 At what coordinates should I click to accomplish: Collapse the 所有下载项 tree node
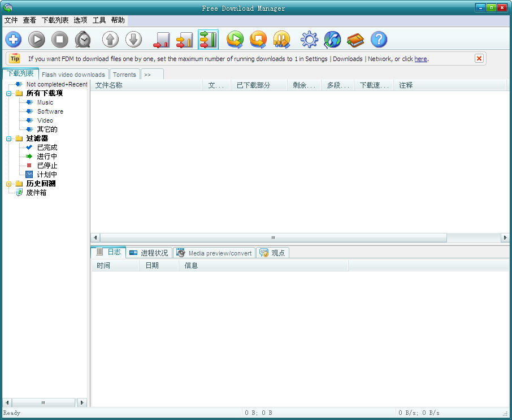[x=9, y=93]
